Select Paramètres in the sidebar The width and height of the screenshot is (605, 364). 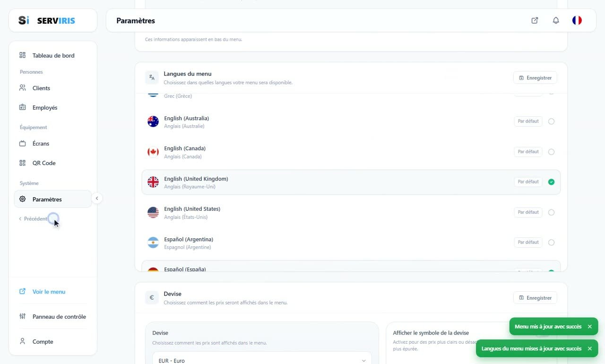point(53,199)
